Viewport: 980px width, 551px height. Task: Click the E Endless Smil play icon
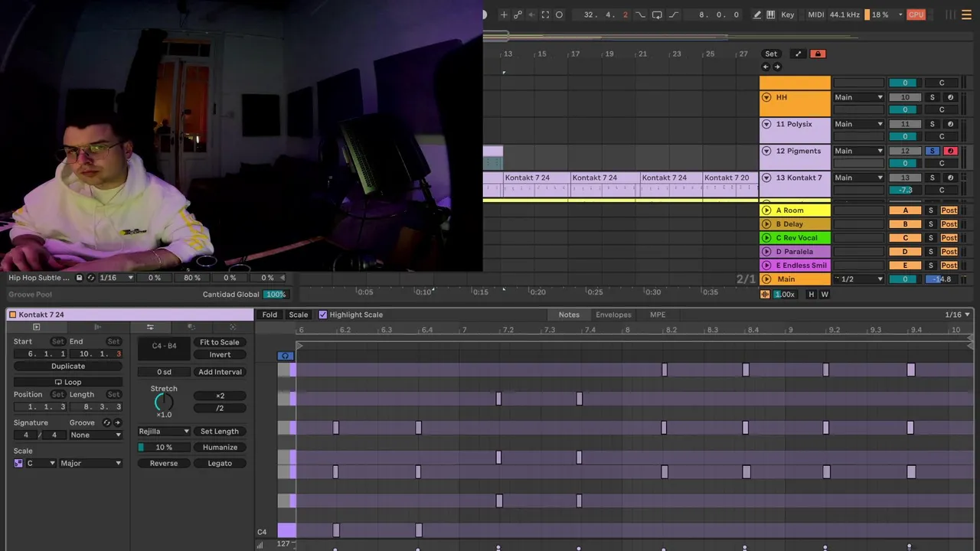[766, 266]
